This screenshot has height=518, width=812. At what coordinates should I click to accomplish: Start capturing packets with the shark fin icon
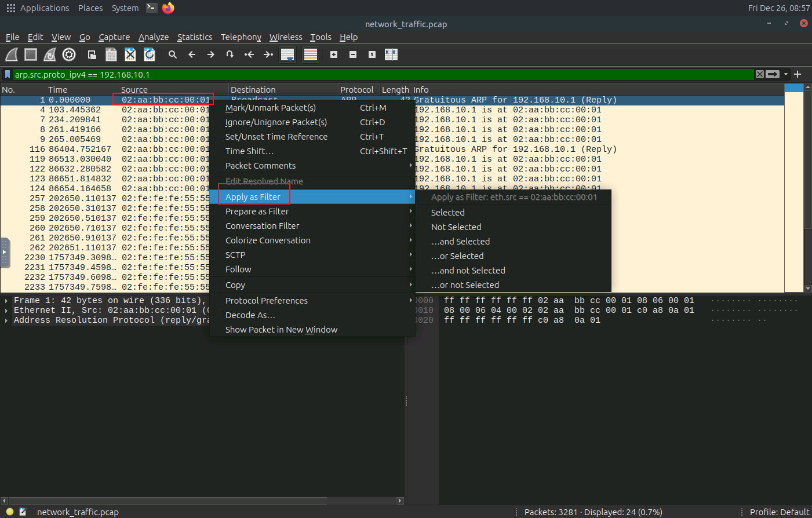point(12,54)
